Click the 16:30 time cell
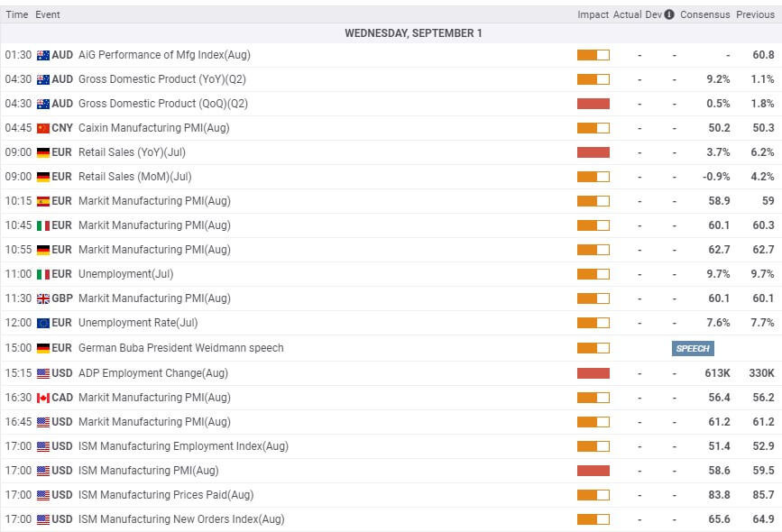The image size is (782, 532). (x=18, y=398)
